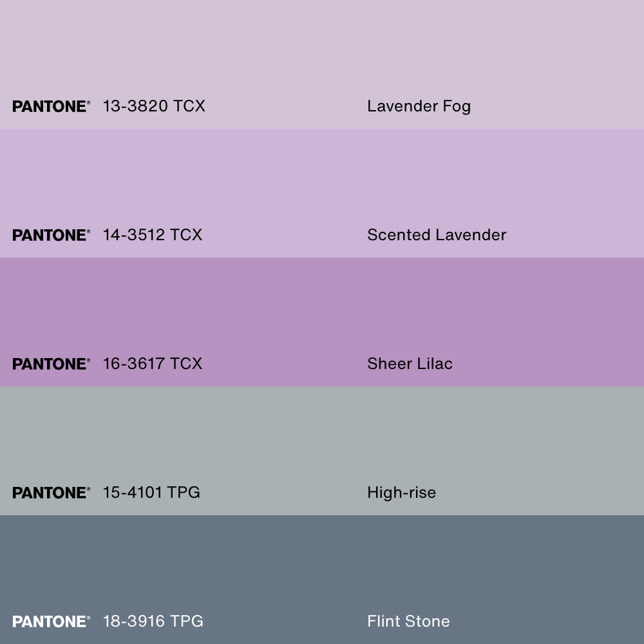Screen dimensions: 644x644
Task: Click the Lavender Fog name label
Action: point(419,106)
